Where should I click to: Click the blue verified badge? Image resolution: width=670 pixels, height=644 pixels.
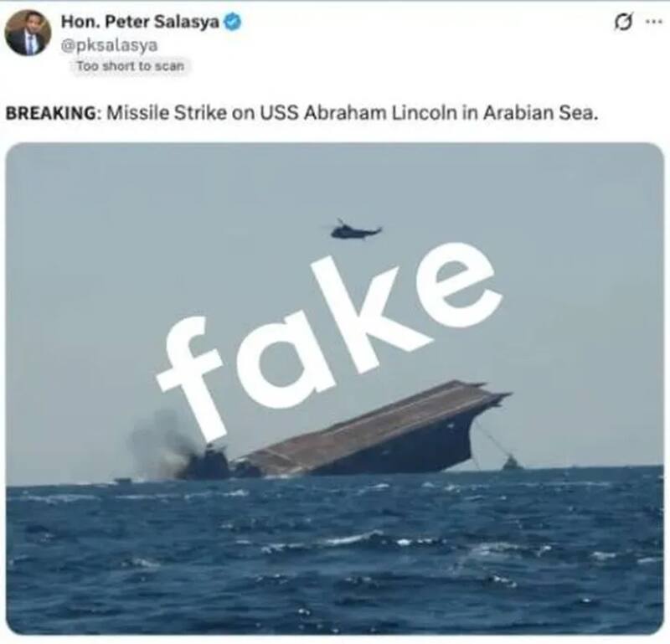(x=233, y=22)
